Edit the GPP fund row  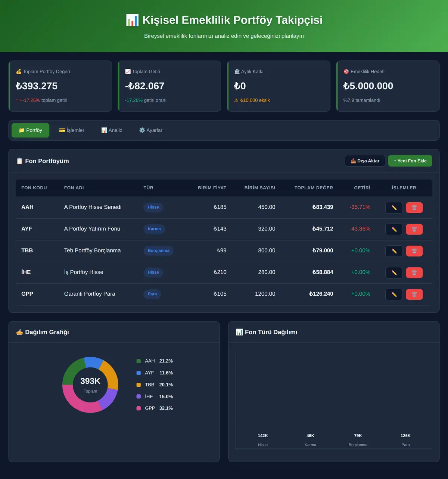coord(394,294)
